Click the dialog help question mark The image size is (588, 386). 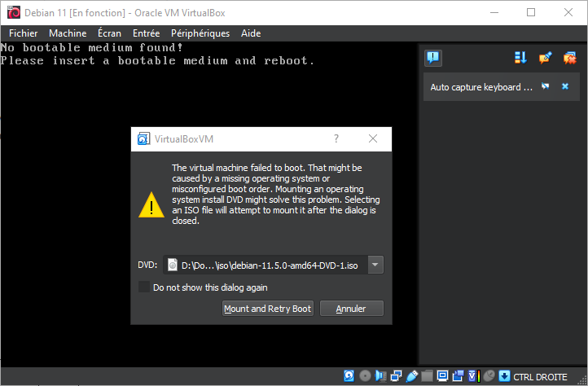pyautogui.click(x=336, y=138)
